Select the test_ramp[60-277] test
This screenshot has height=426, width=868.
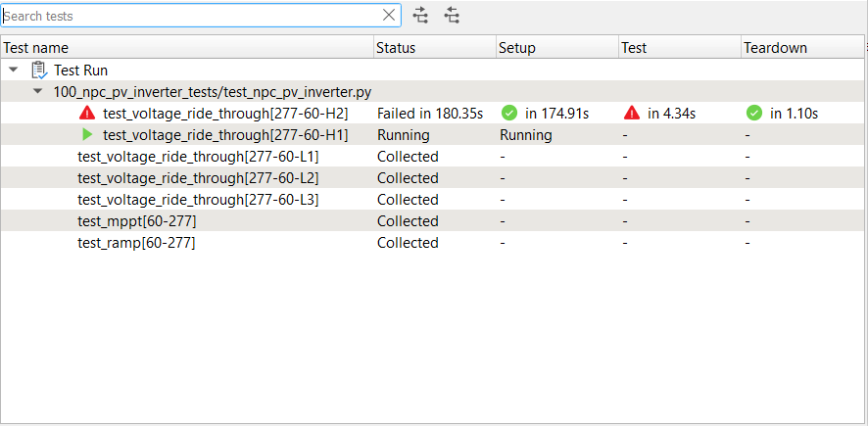[136, 243]
